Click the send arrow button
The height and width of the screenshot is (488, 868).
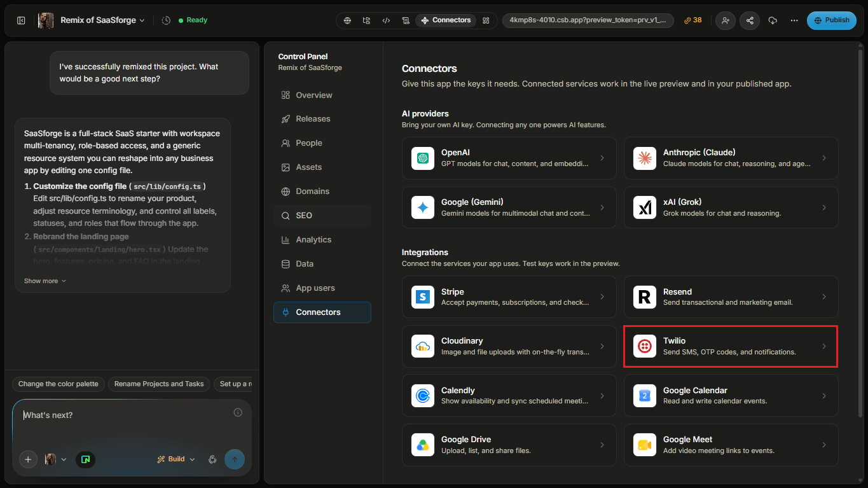coord(234,459)
